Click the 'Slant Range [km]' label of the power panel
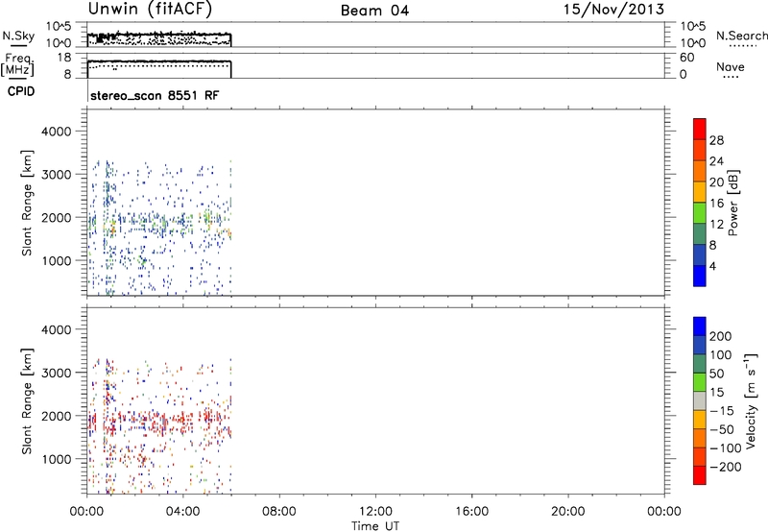Viewport: 768px width, 532px height. 27,203
